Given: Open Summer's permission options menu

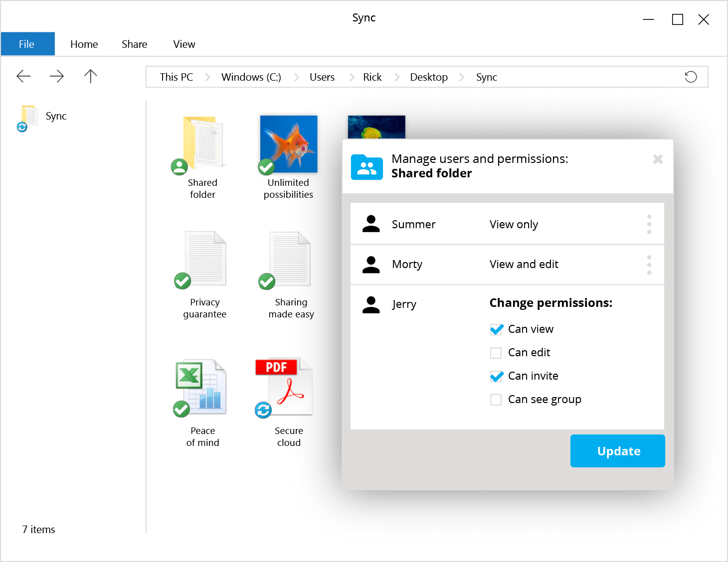Looking at the screenshot, I should (649, 224).
